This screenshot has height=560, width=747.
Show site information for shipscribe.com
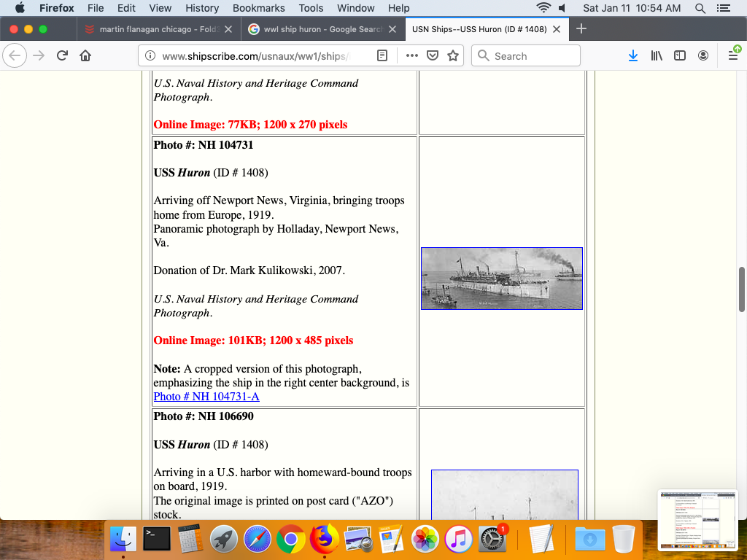click(150, 56)
